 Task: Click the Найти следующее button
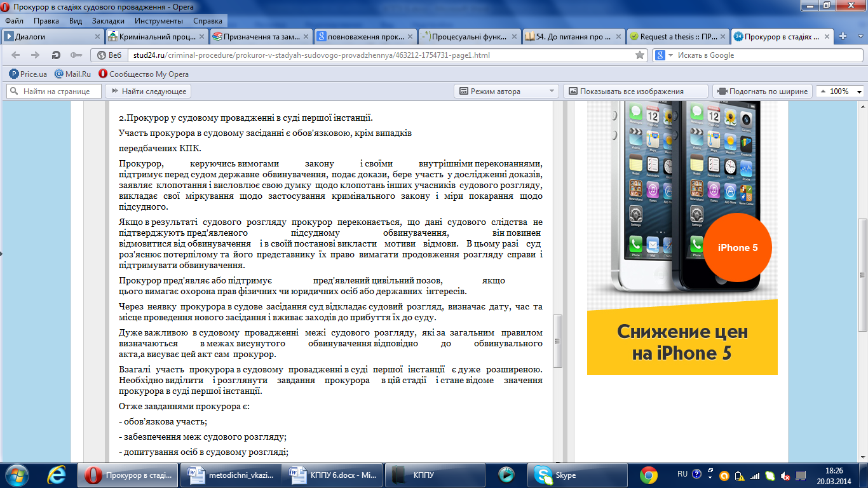coord(148,91)
